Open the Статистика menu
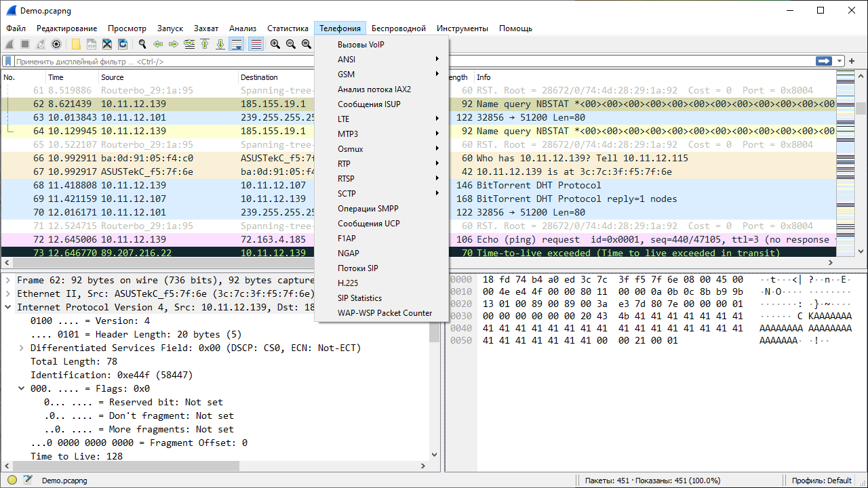The height and width of the screenshot is (488, 868). coord(288,28)
